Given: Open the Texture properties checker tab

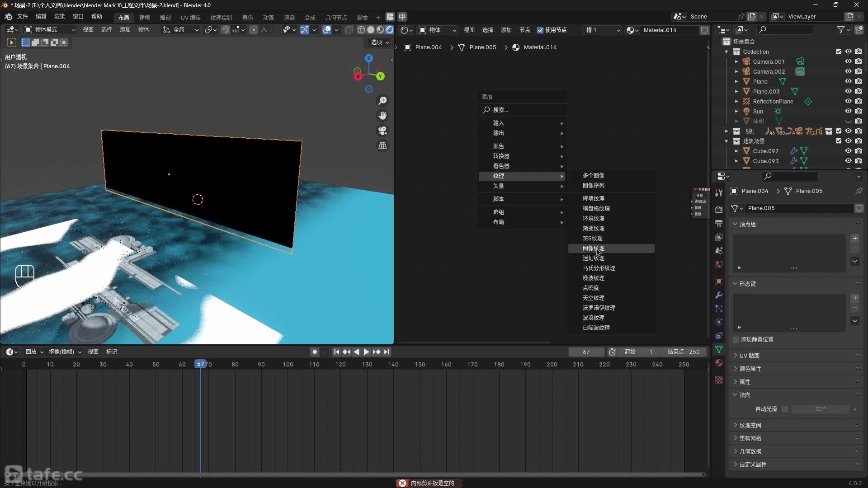Looking at the screenshot, I should pos(719,380).
